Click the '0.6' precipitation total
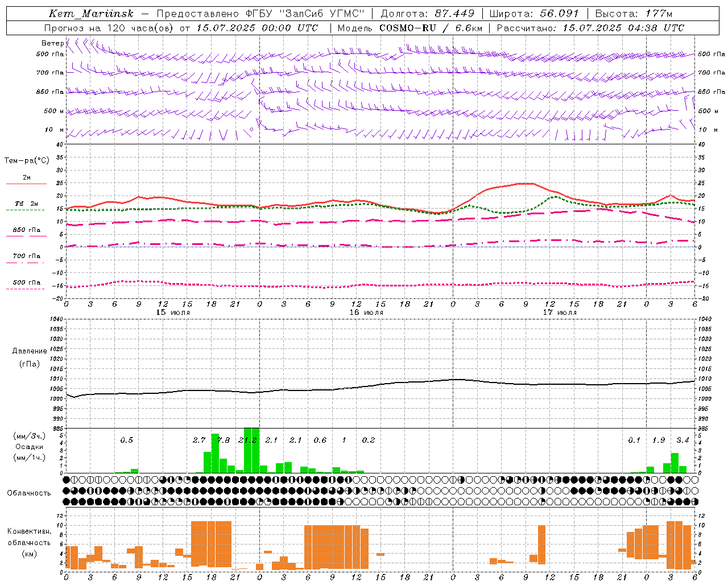728x582 pixels. pyautogui.click(x=320, y=440)
